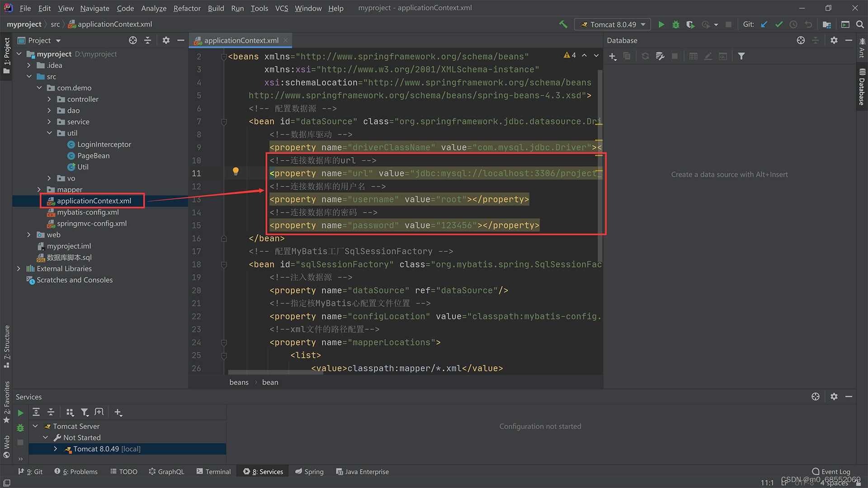
Task: Click the editor horizontal scrollbar
Action: point(276,372)
